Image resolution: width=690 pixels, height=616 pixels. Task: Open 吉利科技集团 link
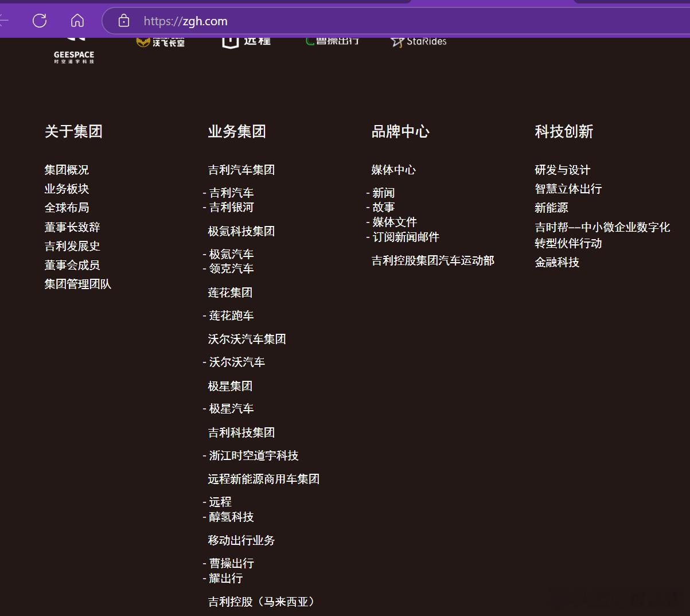pos(241,432)
